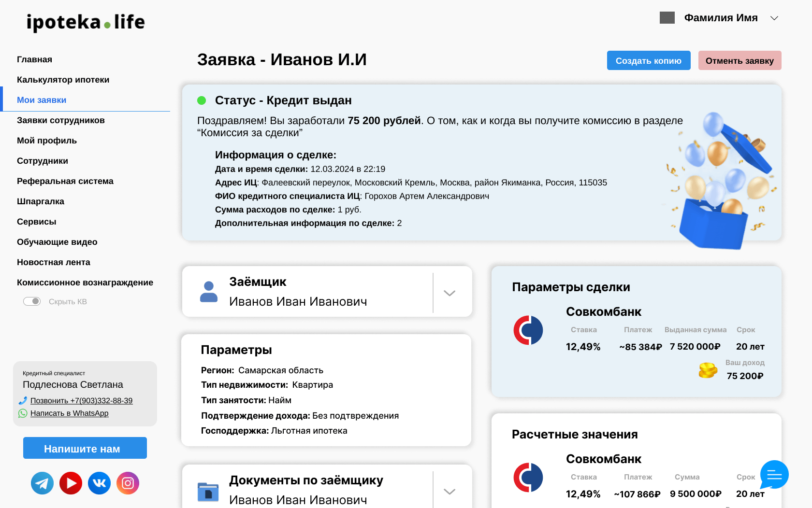Open Telegram via the social media icon

coord(43,483)
